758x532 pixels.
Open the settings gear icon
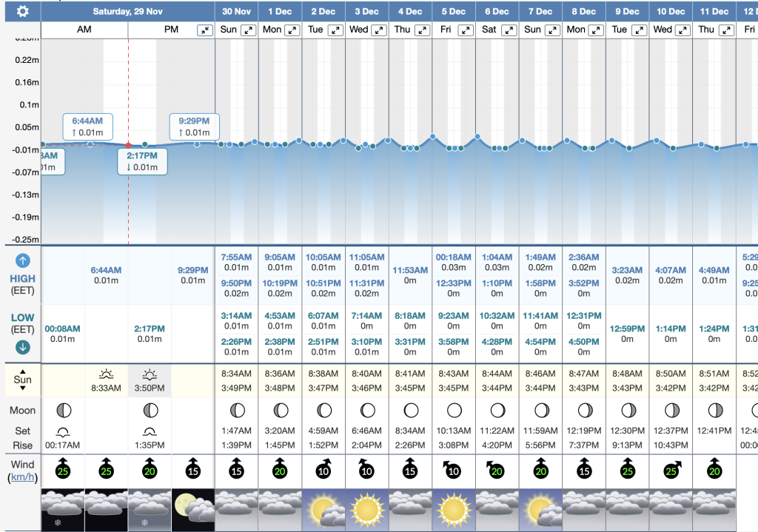pyautogui.click(x=23, y=11)
